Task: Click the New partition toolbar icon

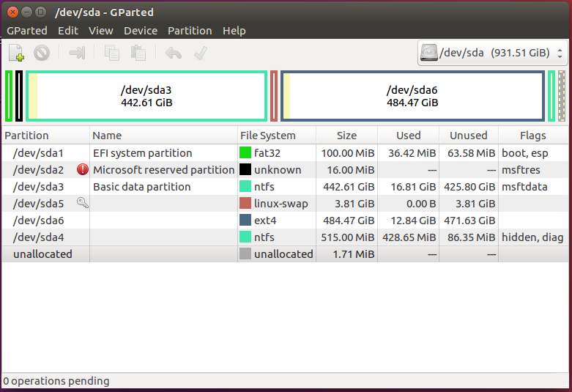Action: coord(16,53)
